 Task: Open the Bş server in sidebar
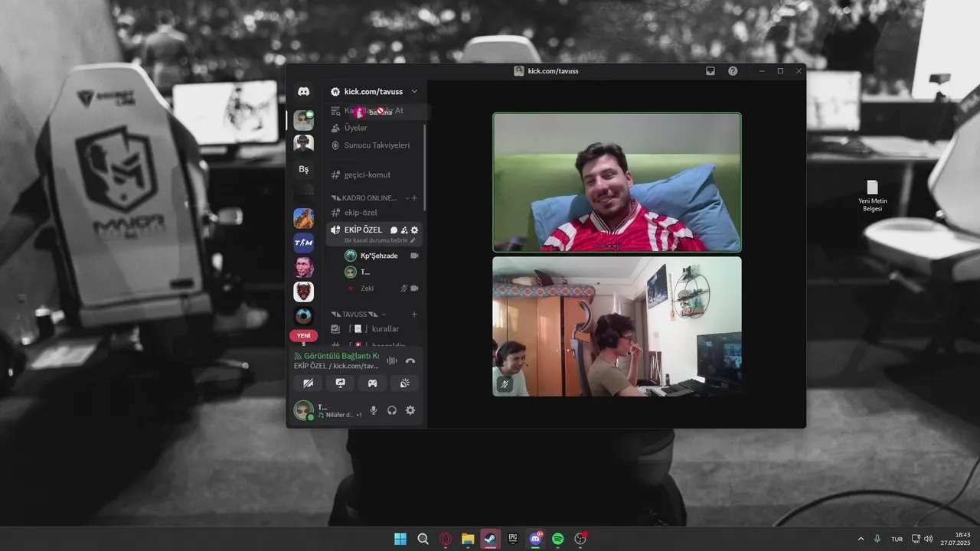(x=304, y=169)
